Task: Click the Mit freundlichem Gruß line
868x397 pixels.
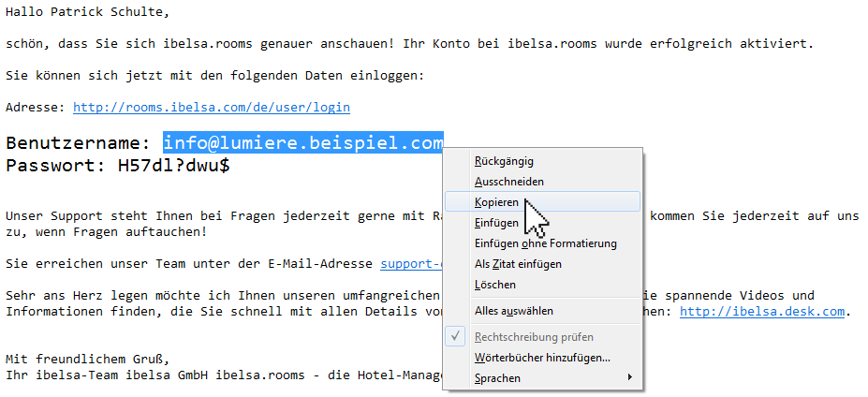Action: pos(90,358)
